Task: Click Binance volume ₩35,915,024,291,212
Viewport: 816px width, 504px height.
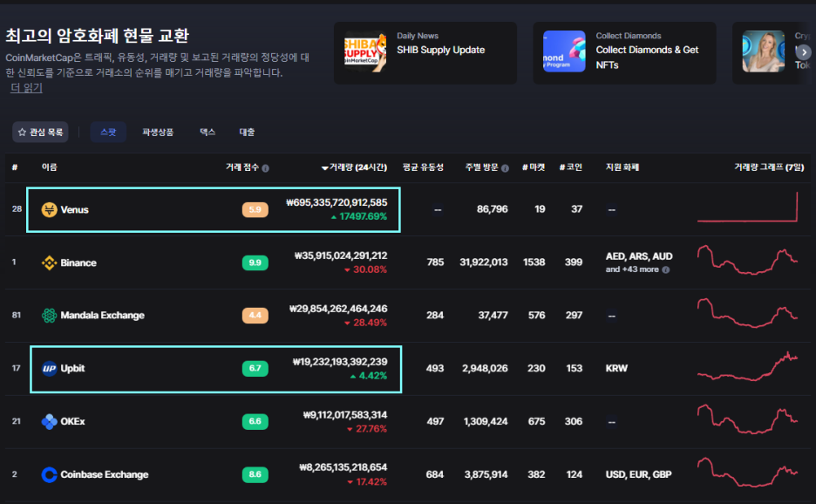Action: click(x=341, y=255)
